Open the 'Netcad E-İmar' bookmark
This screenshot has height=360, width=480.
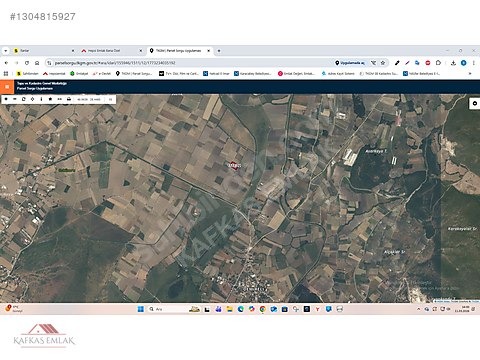pyautogui.click(x=216, y=73)
